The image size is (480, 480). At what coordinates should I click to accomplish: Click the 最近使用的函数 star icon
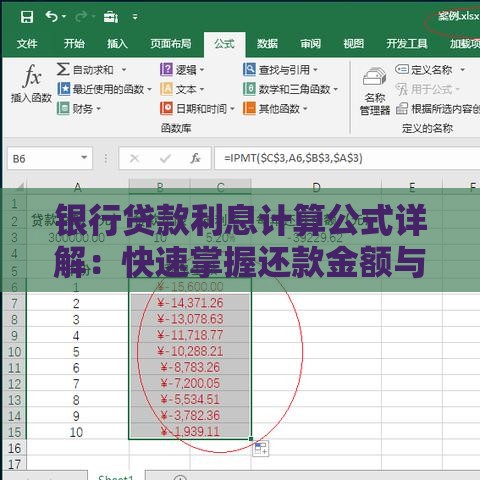click(x=64, y=89)
